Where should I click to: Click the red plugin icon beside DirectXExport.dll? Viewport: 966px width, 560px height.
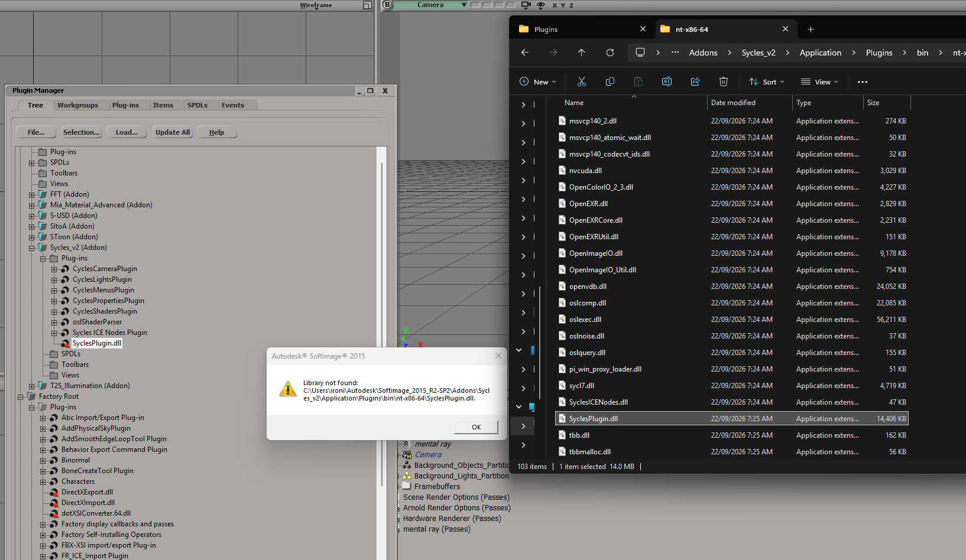coord(54,492)
